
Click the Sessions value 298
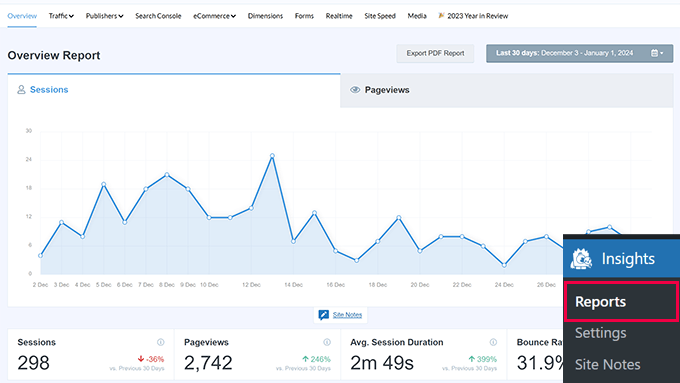(x=33, y=363)
